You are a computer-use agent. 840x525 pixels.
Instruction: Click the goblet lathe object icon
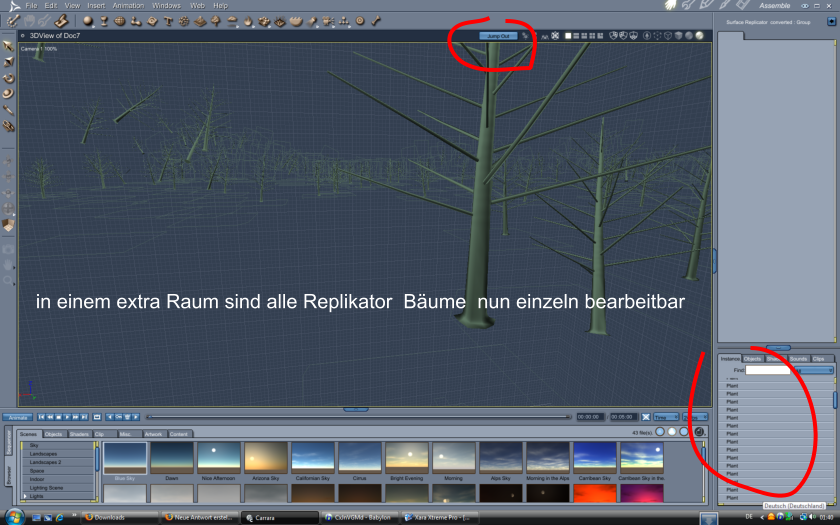[x=104, y=21]
